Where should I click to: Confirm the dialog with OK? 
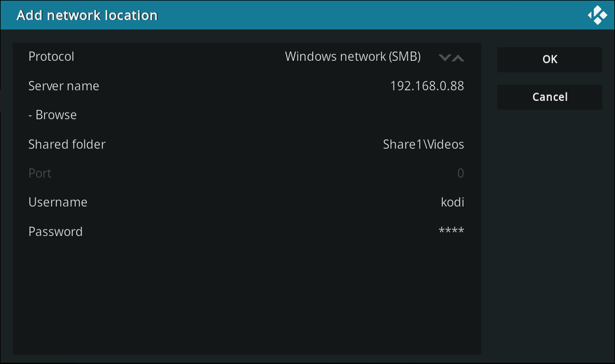[x=549, y=60]
